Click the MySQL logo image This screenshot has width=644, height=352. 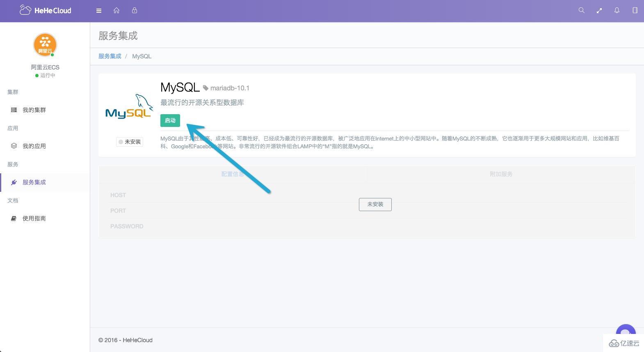129,106
